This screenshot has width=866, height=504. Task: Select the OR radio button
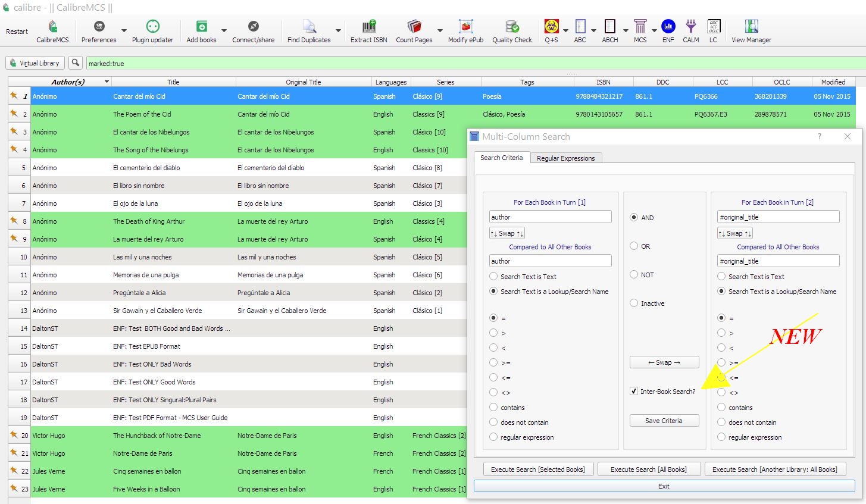click(x=634, y=246)
